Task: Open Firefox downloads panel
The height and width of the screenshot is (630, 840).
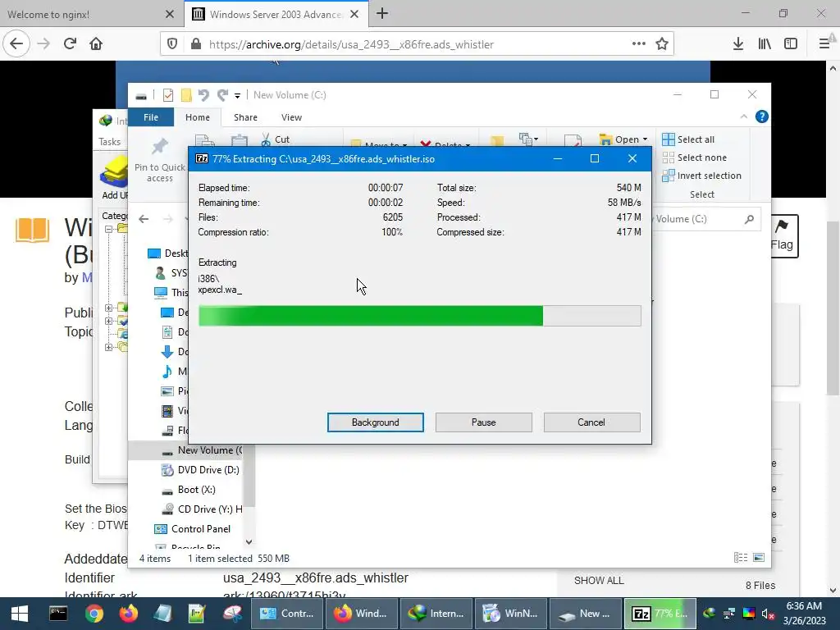Action: [738, 44]
